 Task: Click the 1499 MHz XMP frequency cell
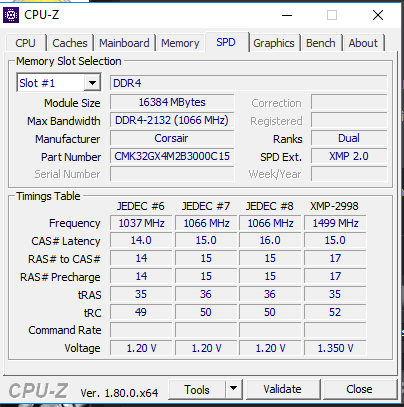click(335, 223)
